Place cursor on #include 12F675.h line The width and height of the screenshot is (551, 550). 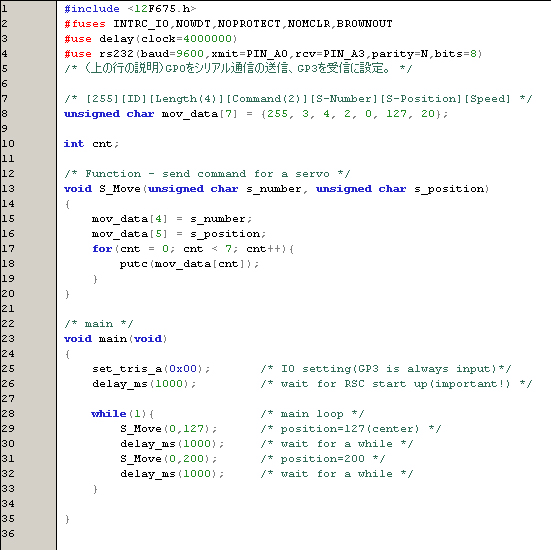tap(130, 9)
